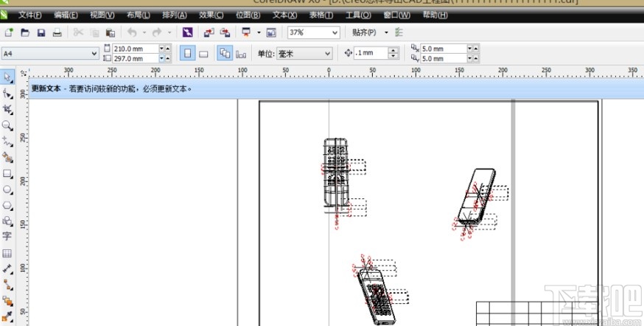Cut the selection with the scissors icon
Viewport: 644px width, 326px height.
pos(78,32)
